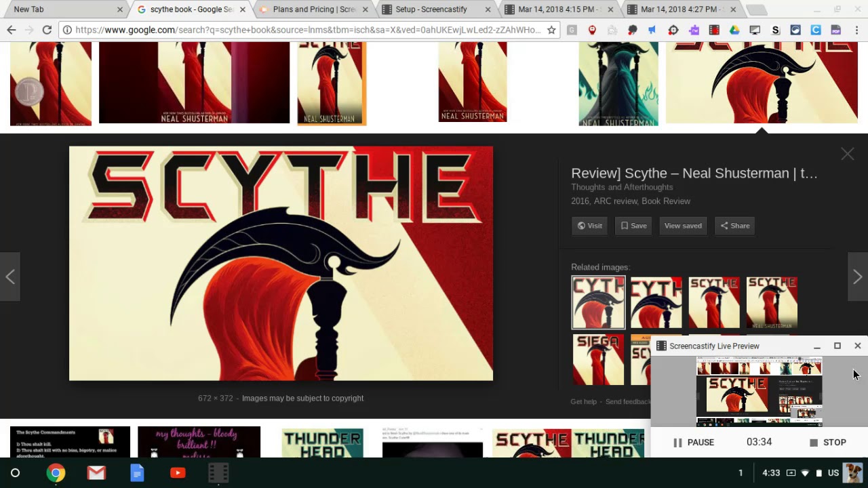Viewport: 868px width, 488px height.
Task: Switch to Plans and Pricing Screencastify tab
Action: pos(314,9)
